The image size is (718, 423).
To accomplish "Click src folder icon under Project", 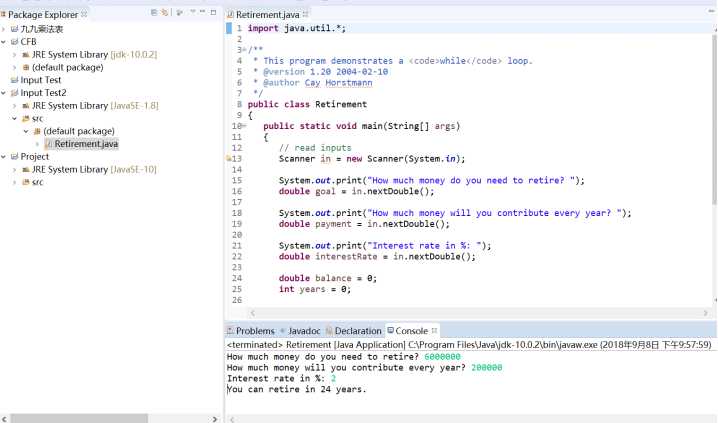I will (26, 182).
